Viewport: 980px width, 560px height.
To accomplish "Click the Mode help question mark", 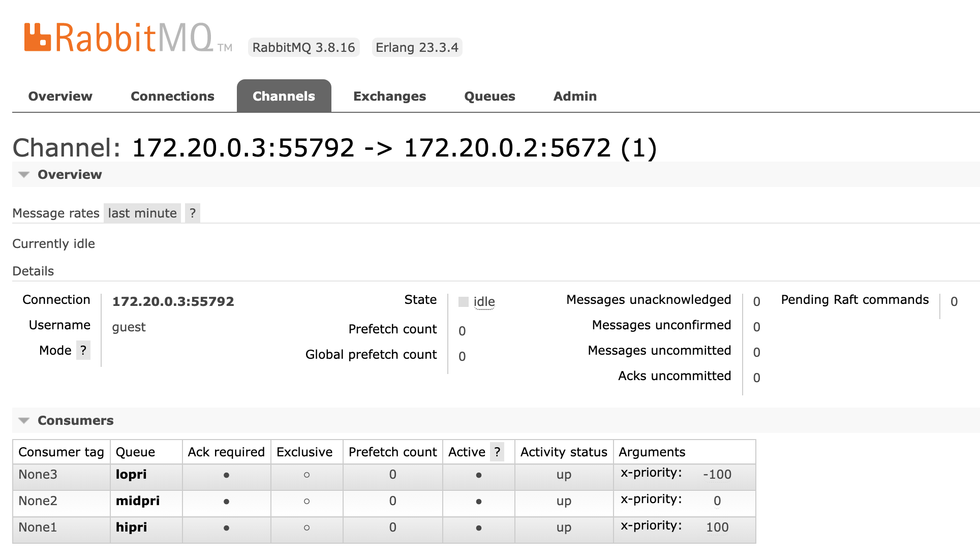I will click(x=83, y=350).
